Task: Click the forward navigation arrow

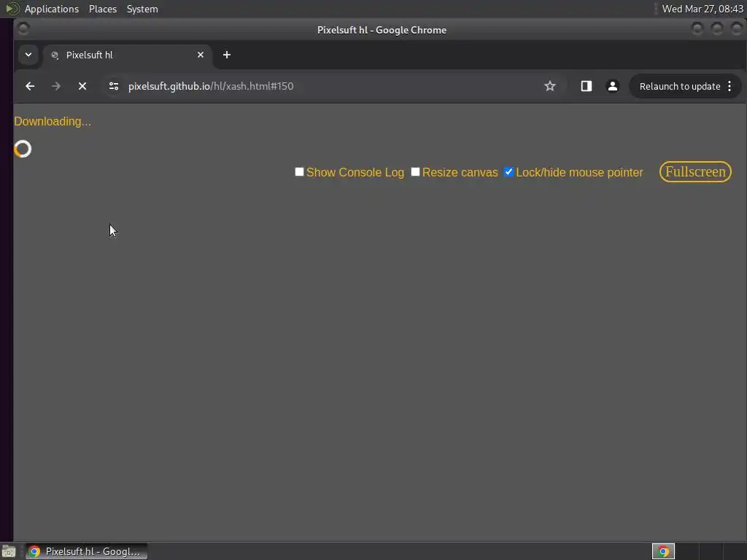Action: pos(55,86)
